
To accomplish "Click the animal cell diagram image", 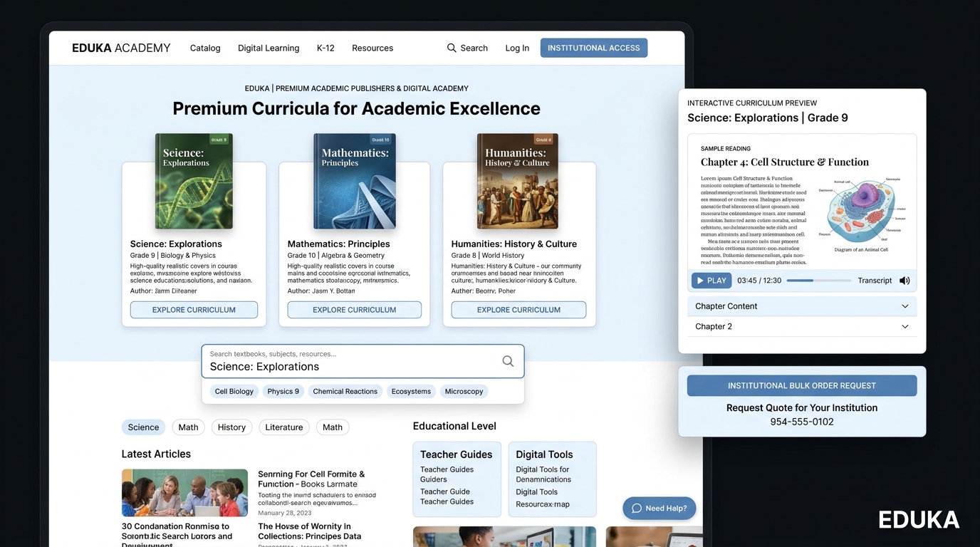I will [861, 214].
